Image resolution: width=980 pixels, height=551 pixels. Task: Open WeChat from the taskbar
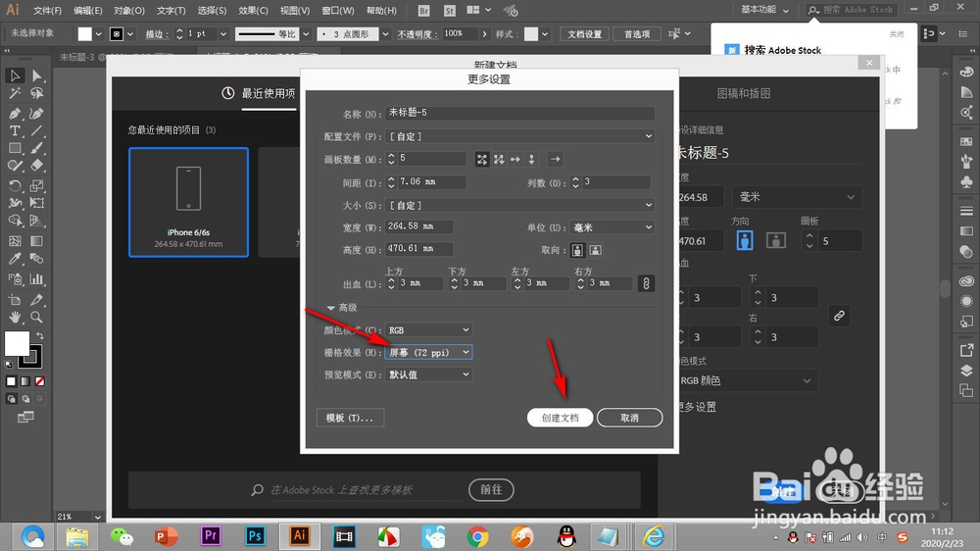tap(122, 536)
